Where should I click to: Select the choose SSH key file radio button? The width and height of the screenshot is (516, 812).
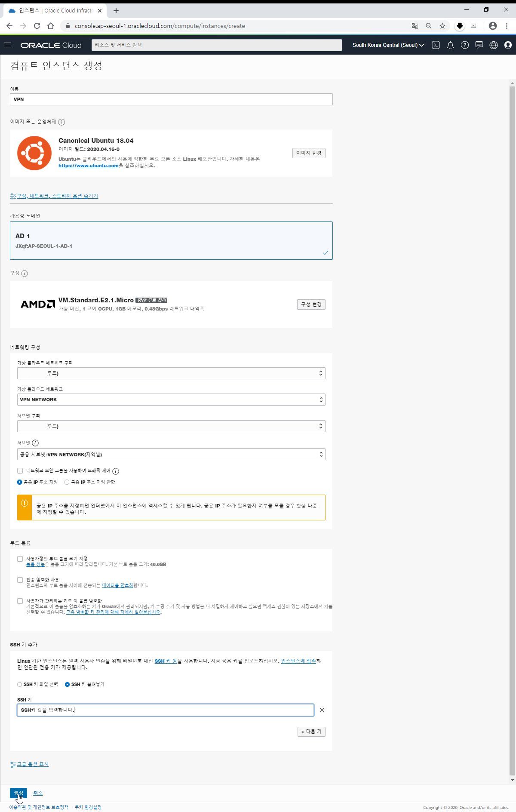19,684
